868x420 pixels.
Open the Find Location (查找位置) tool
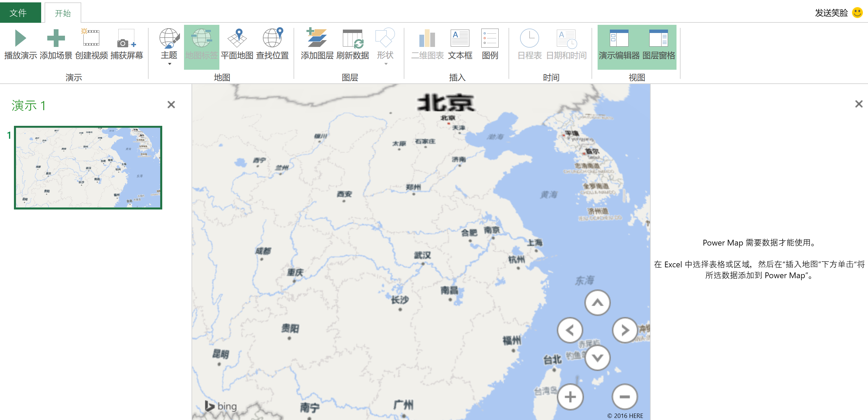pyautogui.click(x=272, y=44)
